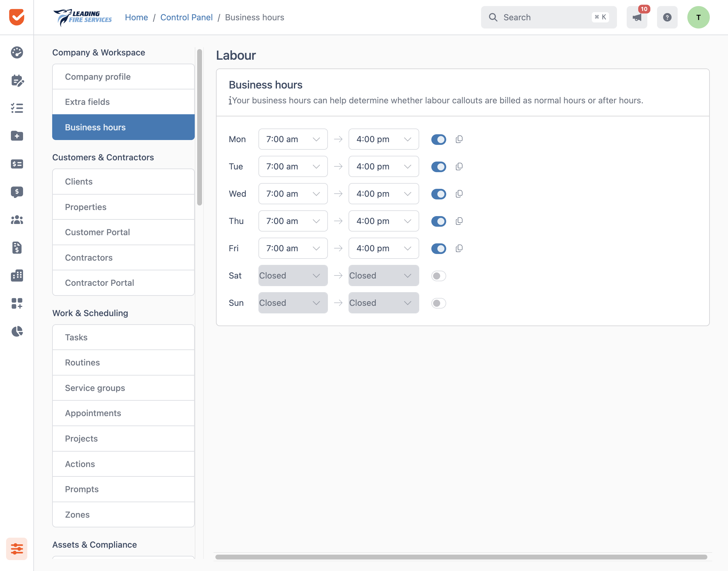Toggle Monday business hours off
The image size is (728, 571).
point(439,139)
